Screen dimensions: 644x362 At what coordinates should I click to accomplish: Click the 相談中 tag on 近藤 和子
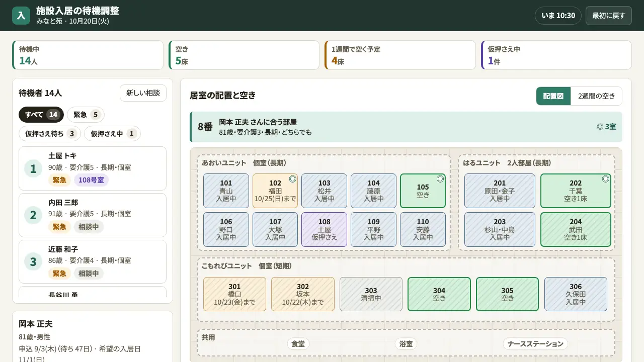pyautogui.click(x=89, y=274)
